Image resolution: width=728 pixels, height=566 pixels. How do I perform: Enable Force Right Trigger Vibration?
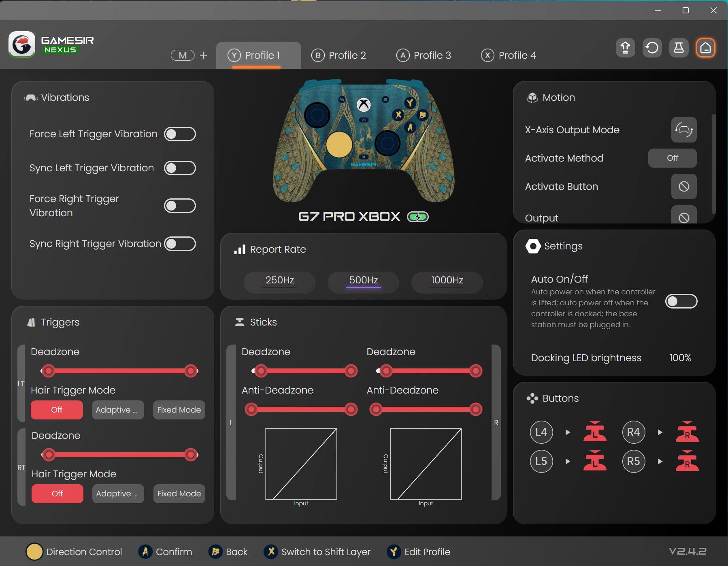click(x=180, y=206)
